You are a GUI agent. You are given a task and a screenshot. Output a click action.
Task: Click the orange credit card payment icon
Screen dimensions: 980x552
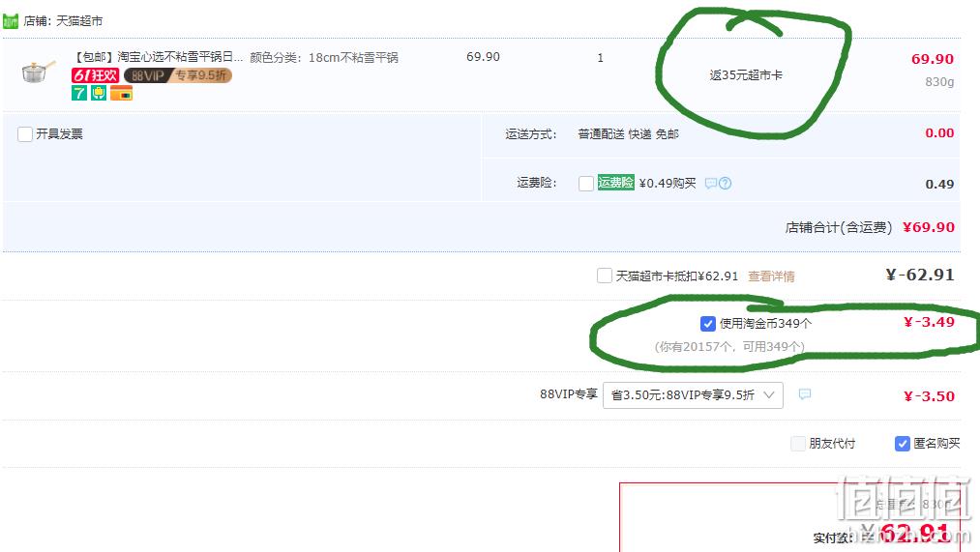click(x=121, y=93)
